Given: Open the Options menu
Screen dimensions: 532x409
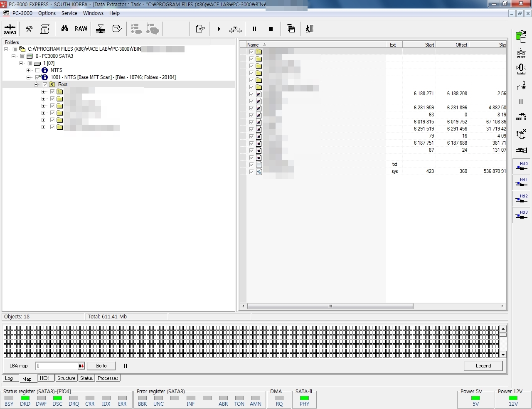Looking at the screenshot, I should pyautogui.click(x=47, y=13).
